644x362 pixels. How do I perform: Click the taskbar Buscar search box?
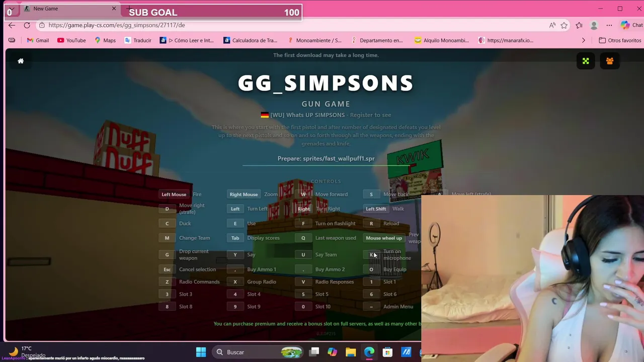coord(259,352)
